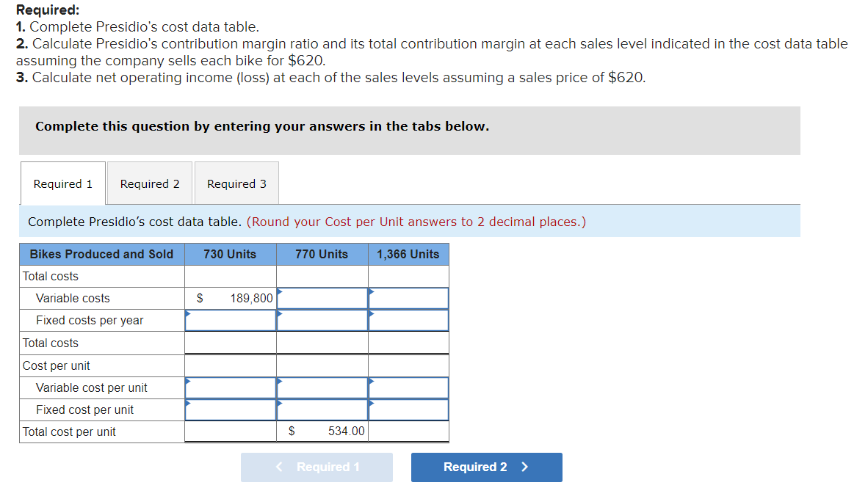Switch to the Required 3 tab
The height and width of the screenshot is (488, 868).
236,183
